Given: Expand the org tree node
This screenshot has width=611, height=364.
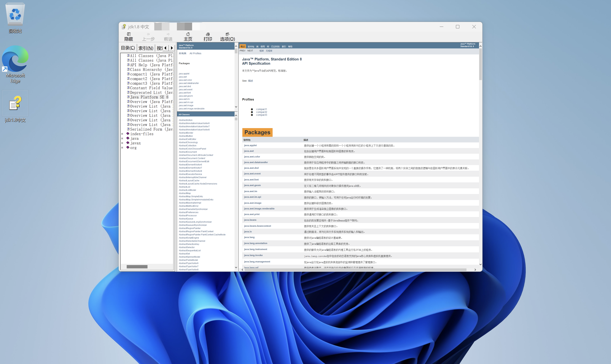Looking at the screenshot, I should pos(122,148).
